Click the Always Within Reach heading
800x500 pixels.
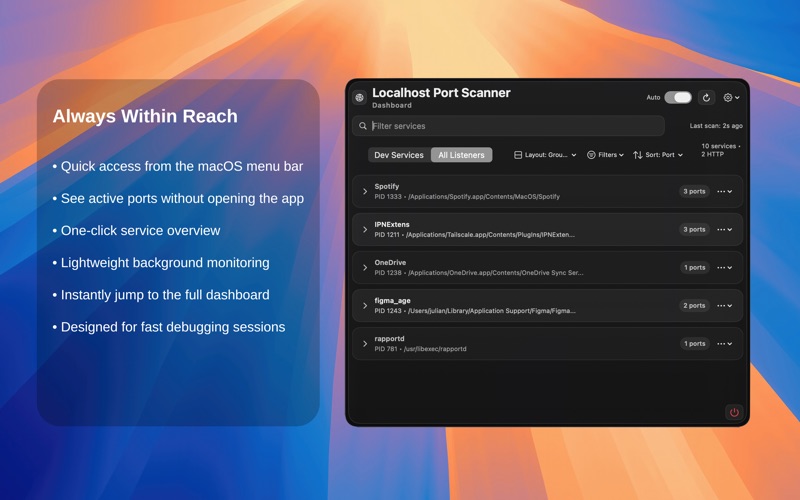pyautogui.click(x=145, y=116)
